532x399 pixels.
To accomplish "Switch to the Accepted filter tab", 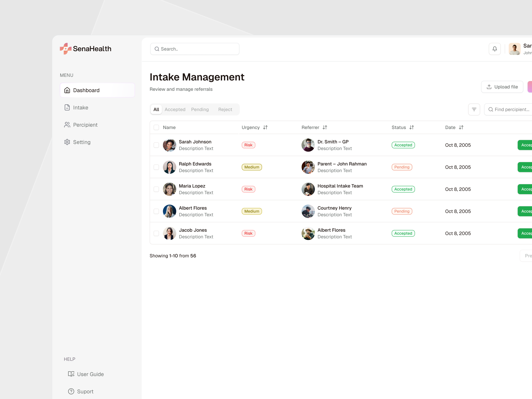I will (x=175, y=109).
